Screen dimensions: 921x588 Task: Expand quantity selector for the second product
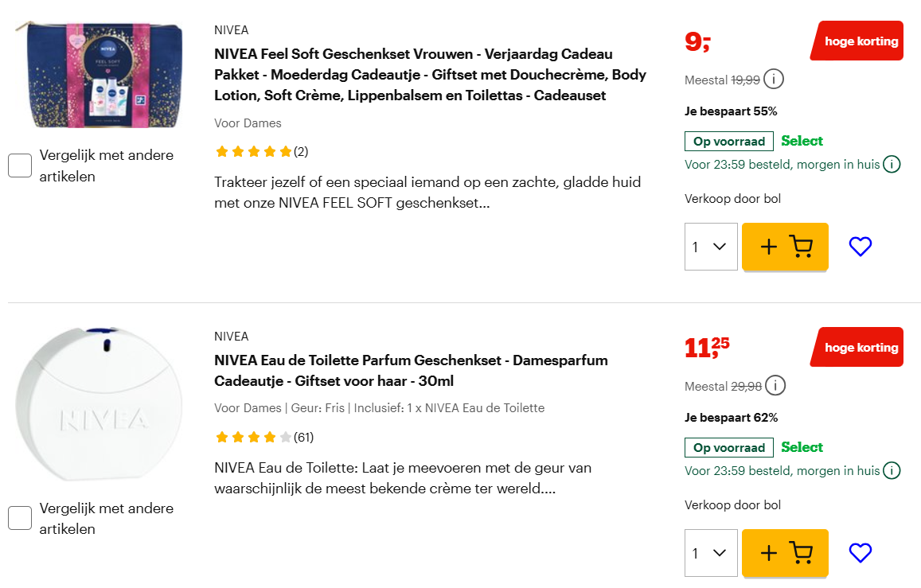pyautogui.click(x=711, y=553)
